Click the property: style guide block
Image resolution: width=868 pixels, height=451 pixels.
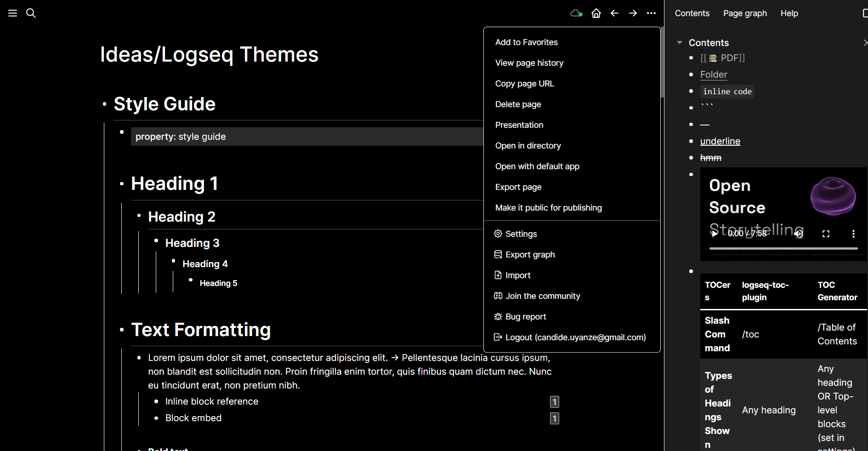pos(307,137)
